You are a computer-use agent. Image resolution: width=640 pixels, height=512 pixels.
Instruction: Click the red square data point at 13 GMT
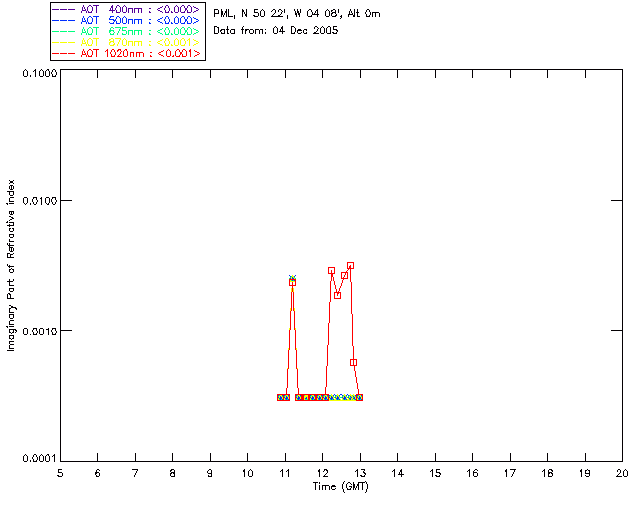click(x=359, y=397)
